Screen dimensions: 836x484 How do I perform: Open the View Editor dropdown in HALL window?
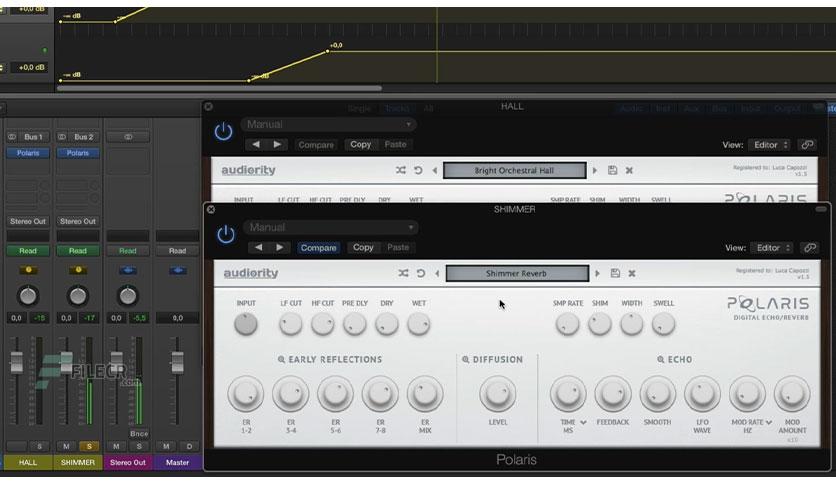769,145
